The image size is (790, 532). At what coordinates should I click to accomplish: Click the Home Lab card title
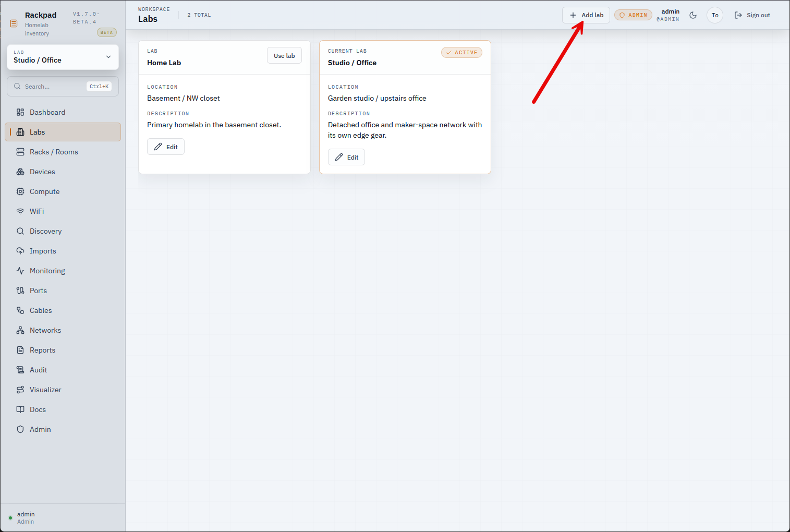[x=164, y=63]
